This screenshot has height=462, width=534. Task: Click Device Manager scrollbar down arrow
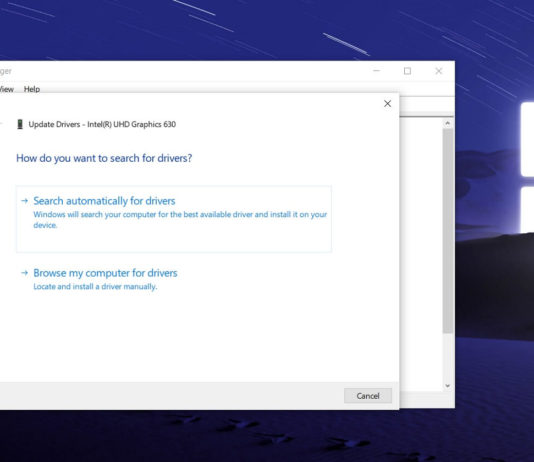tap(447, 386)
